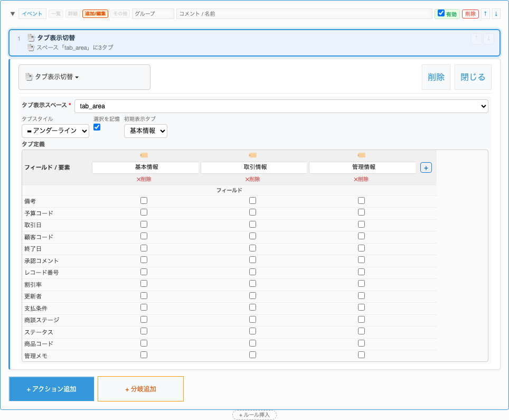Toggle the 選択を記憶 checkbox
The image size is (509, 420).
pyautogui.click(x=97, y=127)
